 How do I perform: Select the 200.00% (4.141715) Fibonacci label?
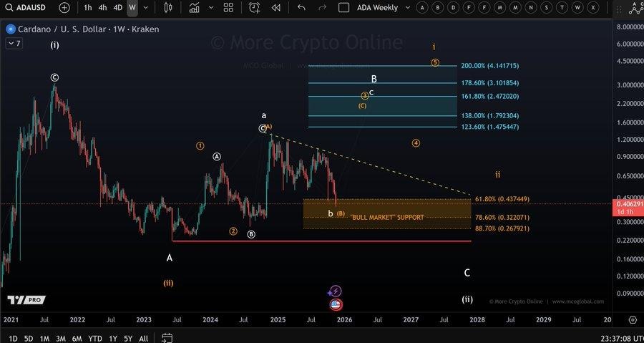click(489, 66)
